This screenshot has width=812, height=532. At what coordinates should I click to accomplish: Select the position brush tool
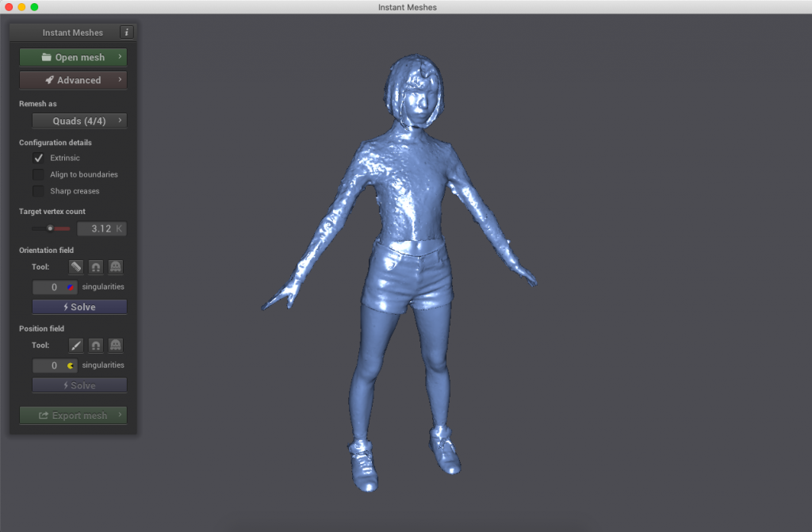pos(75,345)
